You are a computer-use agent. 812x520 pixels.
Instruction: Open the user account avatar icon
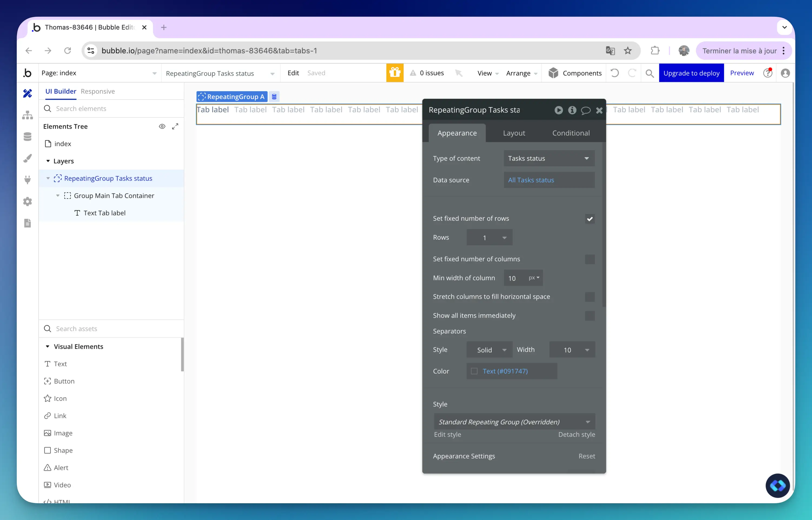point(785,73)
